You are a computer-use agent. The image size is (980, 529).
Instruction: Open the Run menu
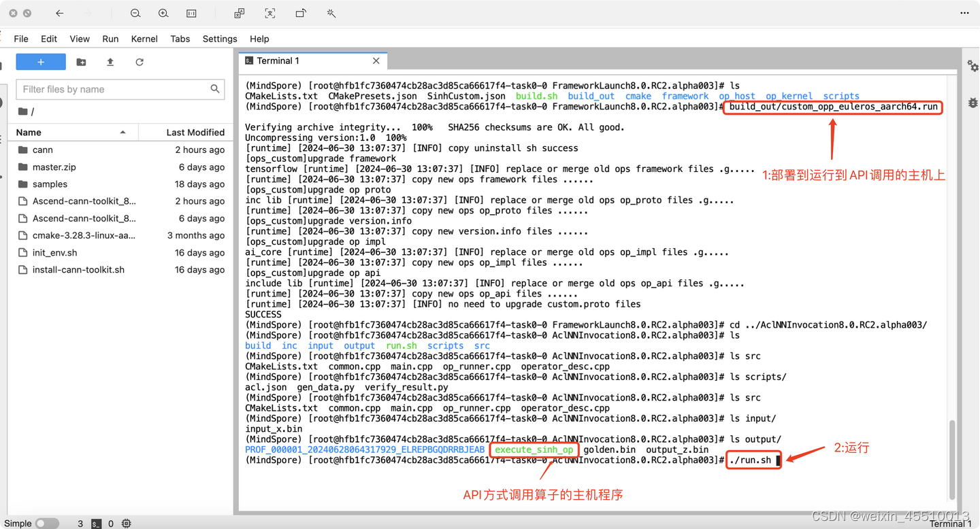[x=110, y=39]
